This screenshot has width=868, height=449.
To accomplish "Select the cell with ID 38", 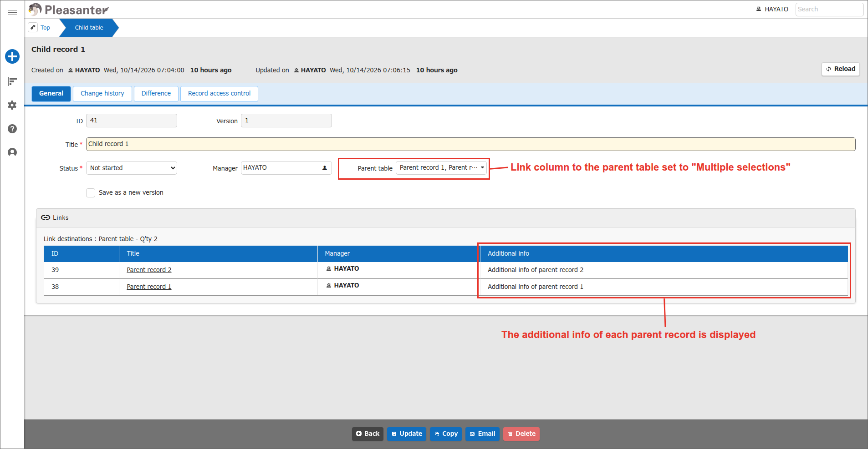I will (x=82, y=287).
